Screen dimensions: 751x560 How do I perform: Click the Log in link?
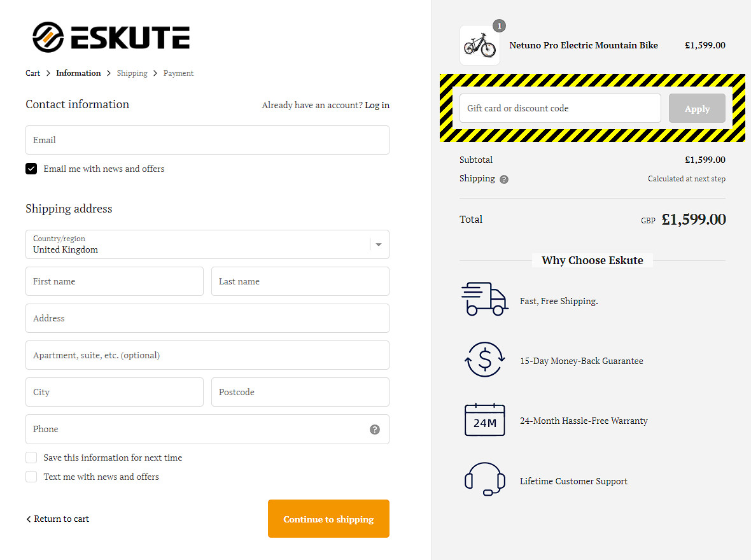point(377,105)
